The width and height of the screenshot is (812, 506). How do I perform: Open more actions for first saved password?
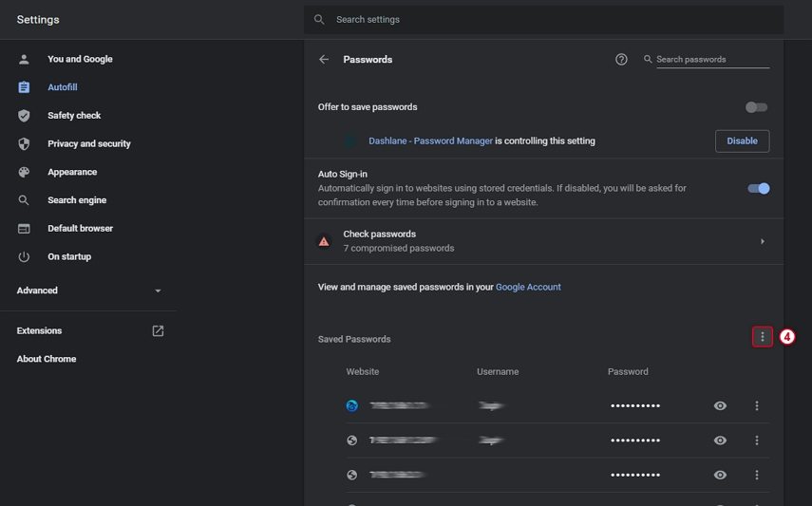(x=757, y=405)
